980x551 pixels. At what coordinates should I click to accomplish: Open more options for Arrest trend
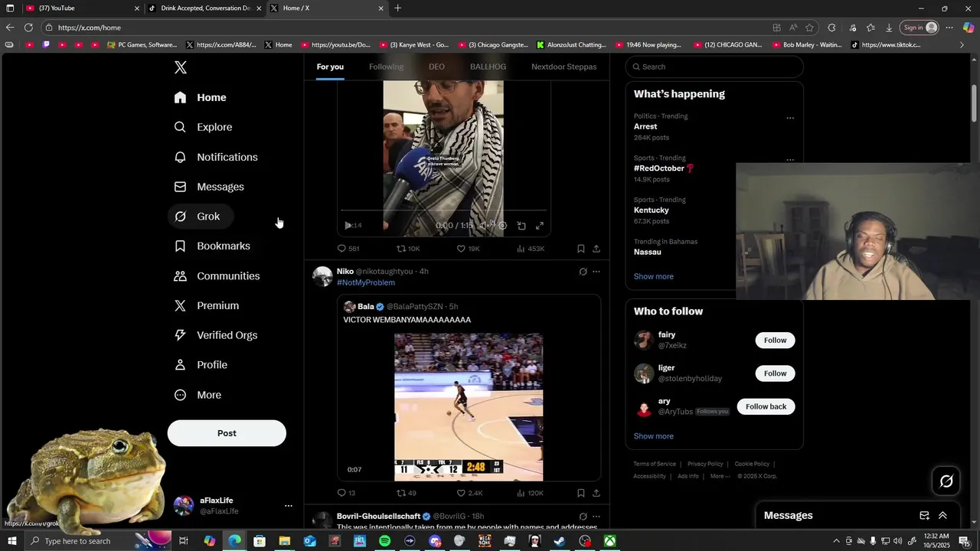790,118
